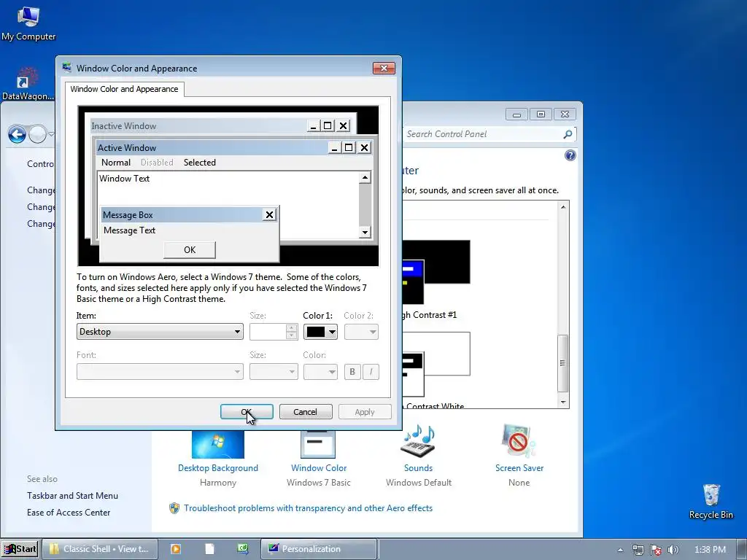The width and height of the screenshot is (747, 560).
Task: Click the 1:38 PM clock
Action: (710, 550)
